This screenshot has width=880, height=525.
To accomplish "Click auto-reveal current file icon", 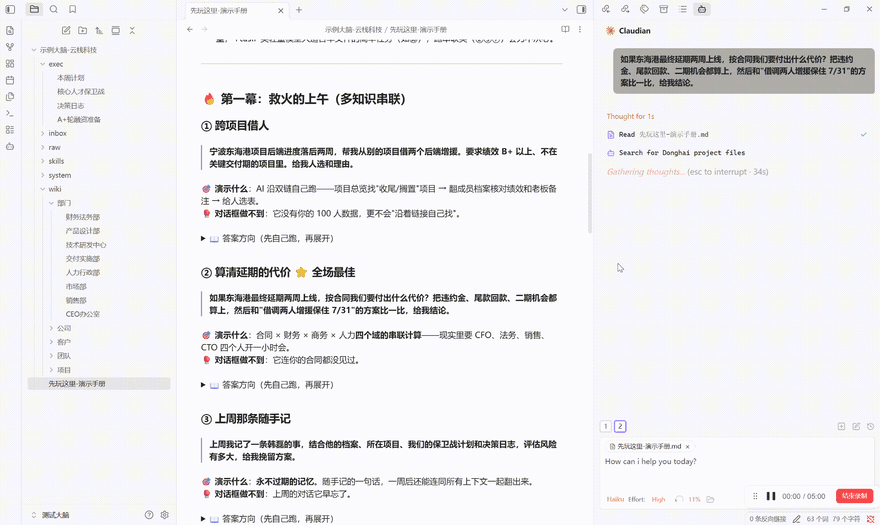I will pyautogui.click(x=116, y=30).
